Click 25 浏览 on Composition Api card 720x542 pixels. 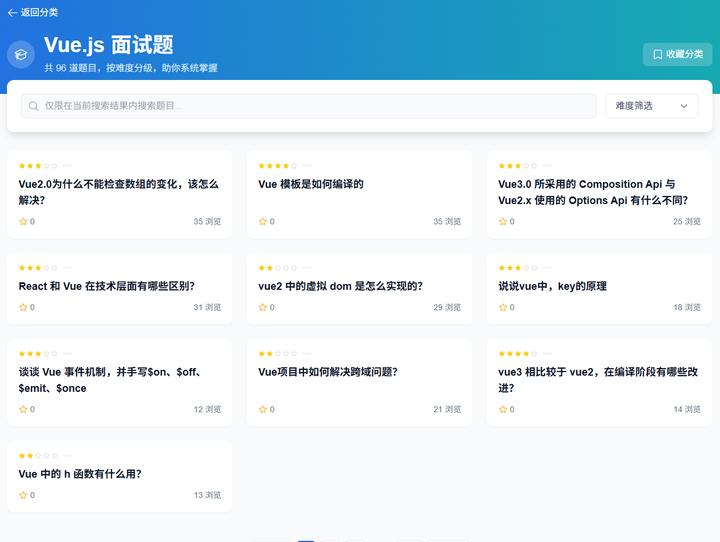[687, 221]
